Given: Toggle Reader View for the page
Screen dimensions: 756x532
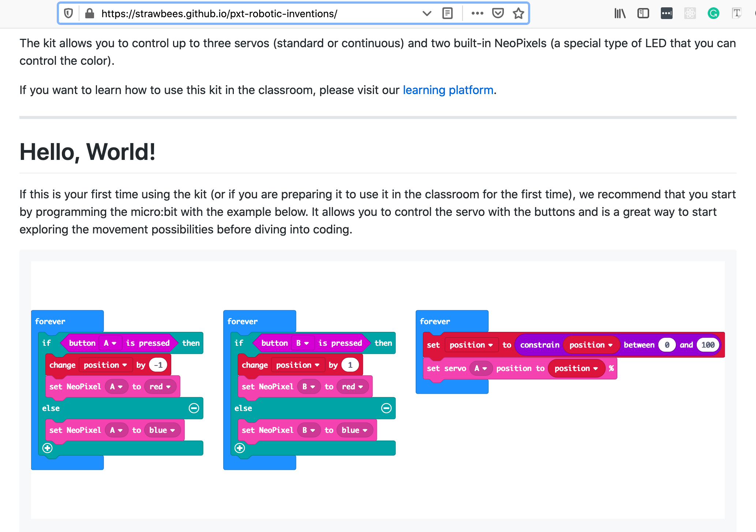Looking at the screenshot, I should (x=447, y=13).
